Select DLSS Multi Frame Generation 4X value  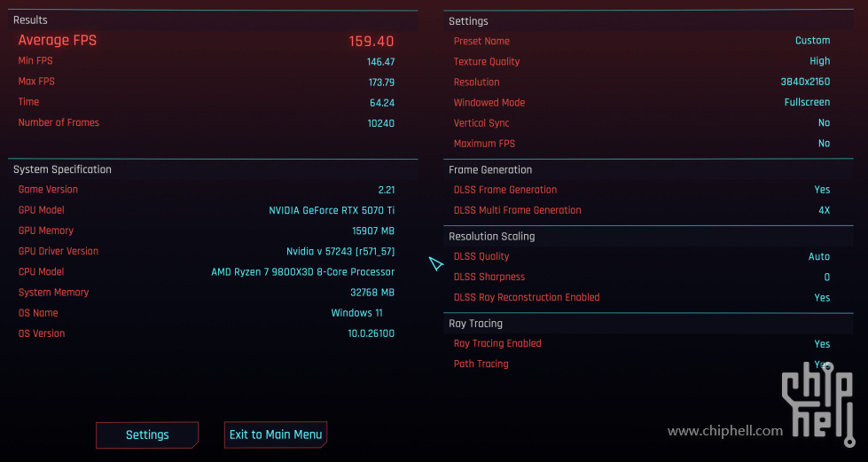(825, 210)
